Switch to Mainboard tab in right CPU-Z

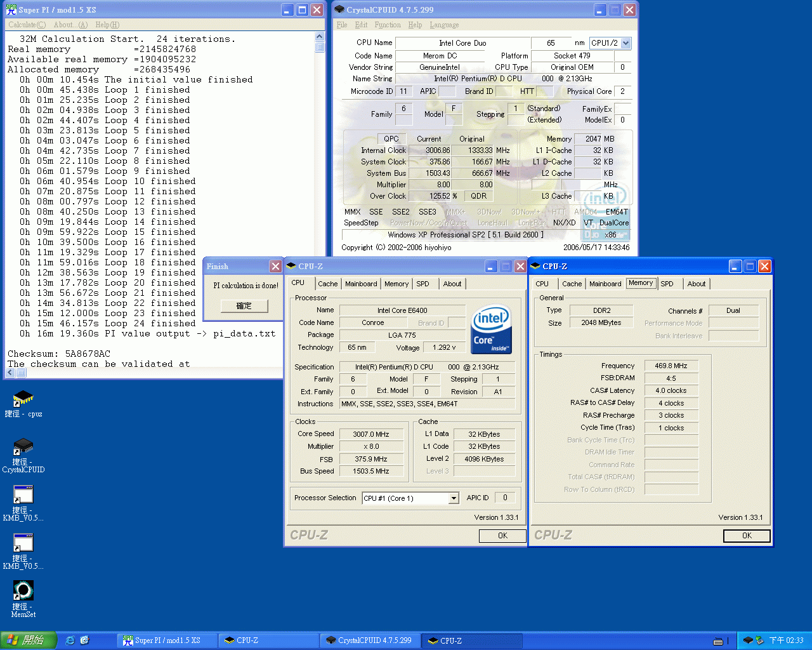605,284
